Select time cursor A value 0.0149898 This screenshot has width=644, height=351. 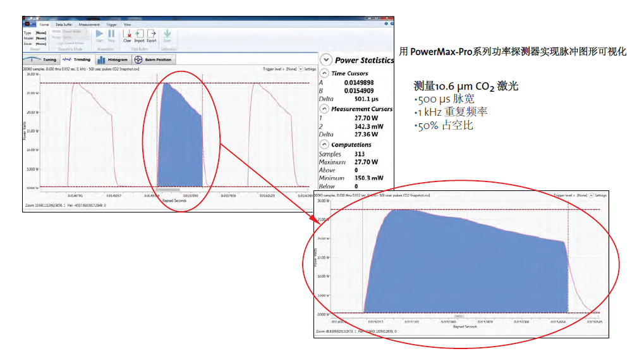pyautogui.click(x=359, y=83)
